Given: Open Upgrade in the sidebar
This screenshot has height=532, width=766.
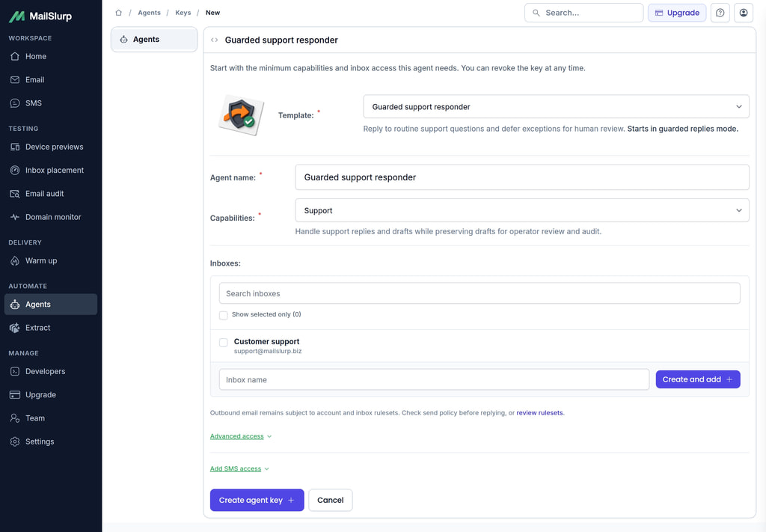Looking at the screenshot, I should pos(51,395).
